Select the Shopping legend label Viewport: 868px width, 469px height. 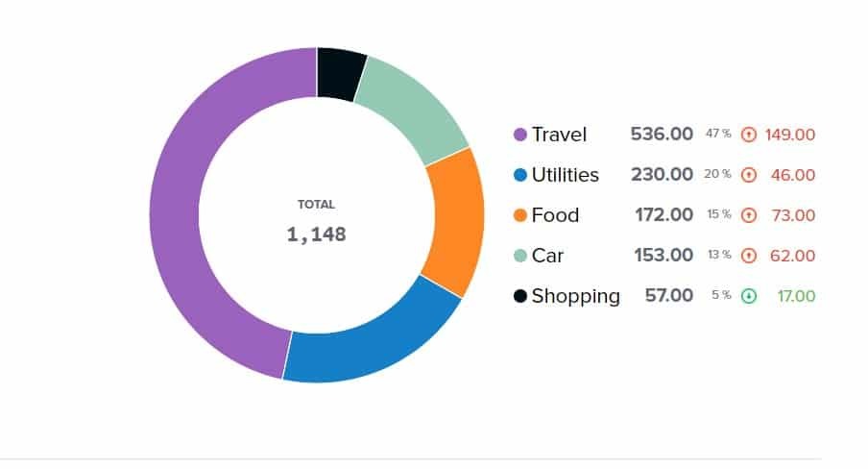(x=575, y=296)
